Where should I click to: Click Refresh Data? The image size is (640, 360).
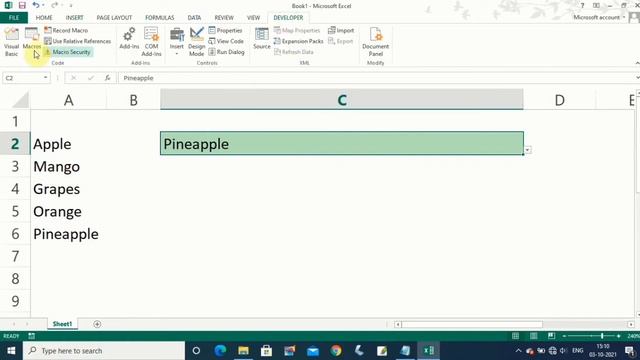[293, 52]
